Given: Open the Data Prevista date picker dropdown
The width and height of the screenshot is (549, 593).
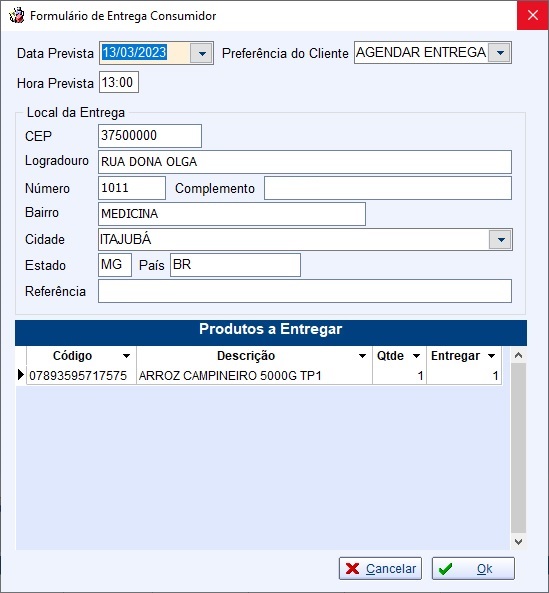Looking at the screenshot, I should click(202, 53).
